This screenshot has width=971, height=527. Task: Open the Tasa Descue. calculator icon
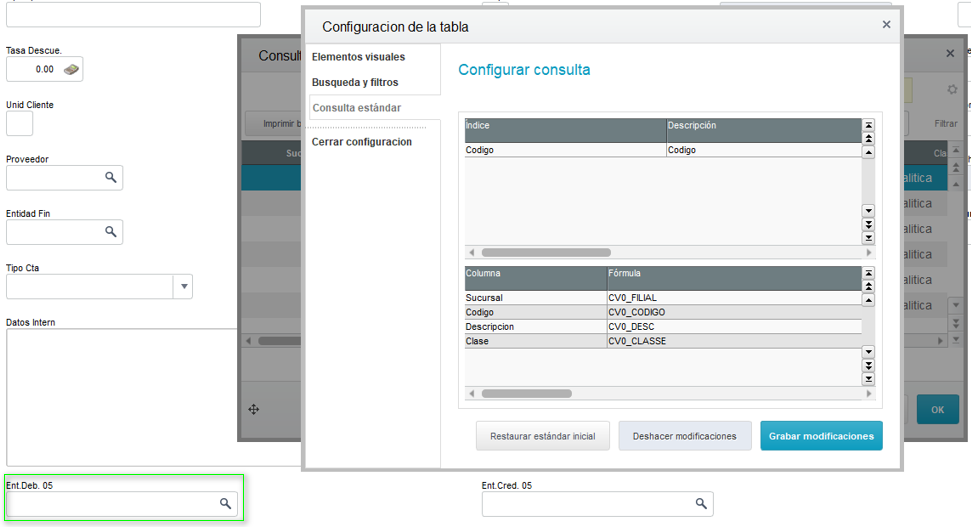71,69
